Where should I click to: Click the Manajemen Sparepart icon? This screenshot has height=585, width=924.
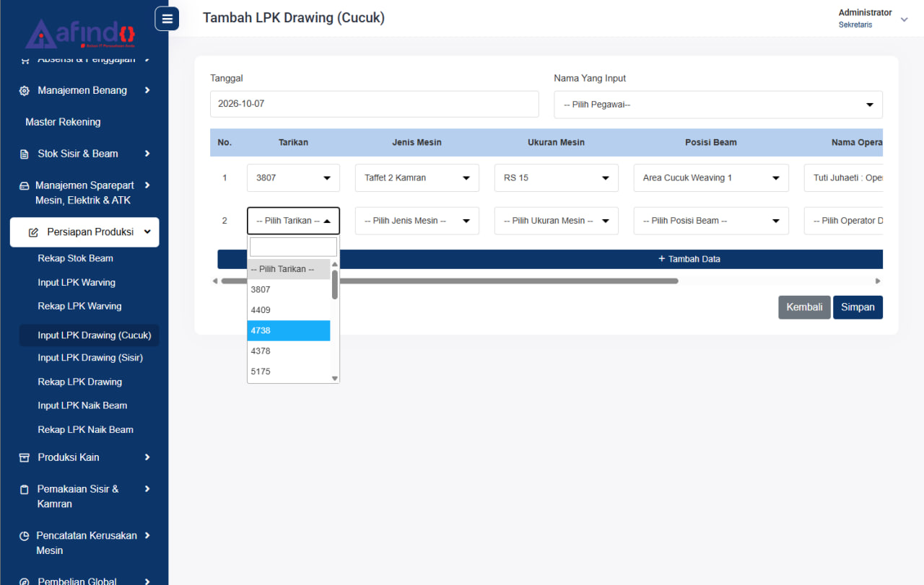click(24, 186)
